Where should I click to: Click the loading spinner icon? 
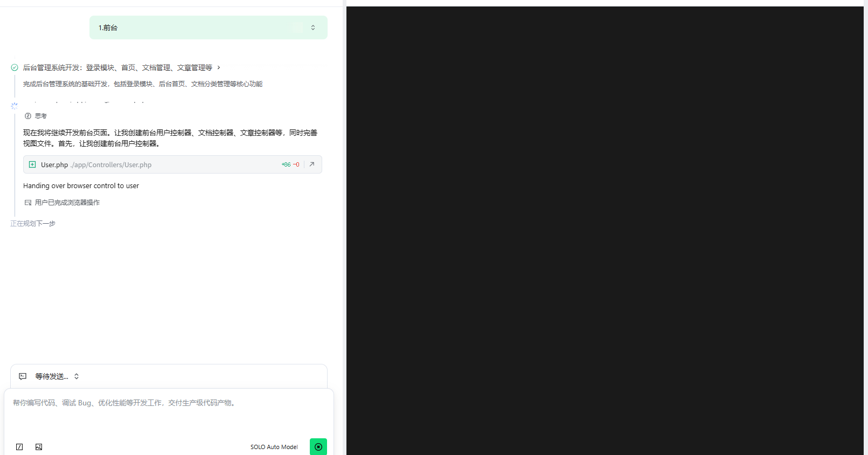(15, 106)
